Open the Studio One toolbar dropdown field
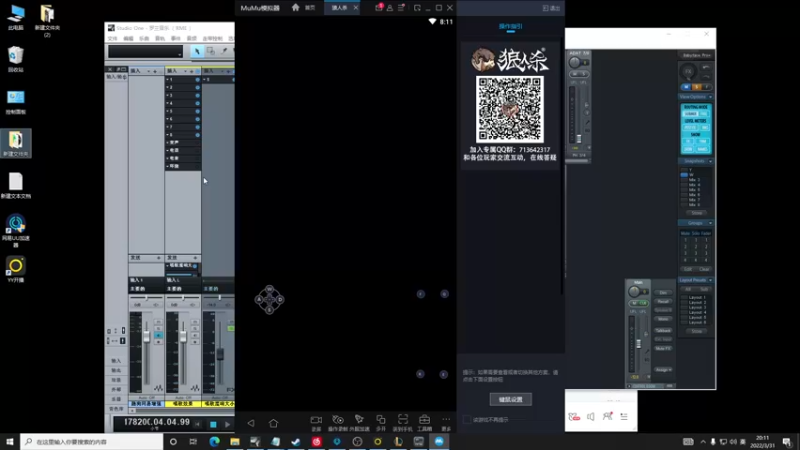The image size is (800, 450). [145, 52]
